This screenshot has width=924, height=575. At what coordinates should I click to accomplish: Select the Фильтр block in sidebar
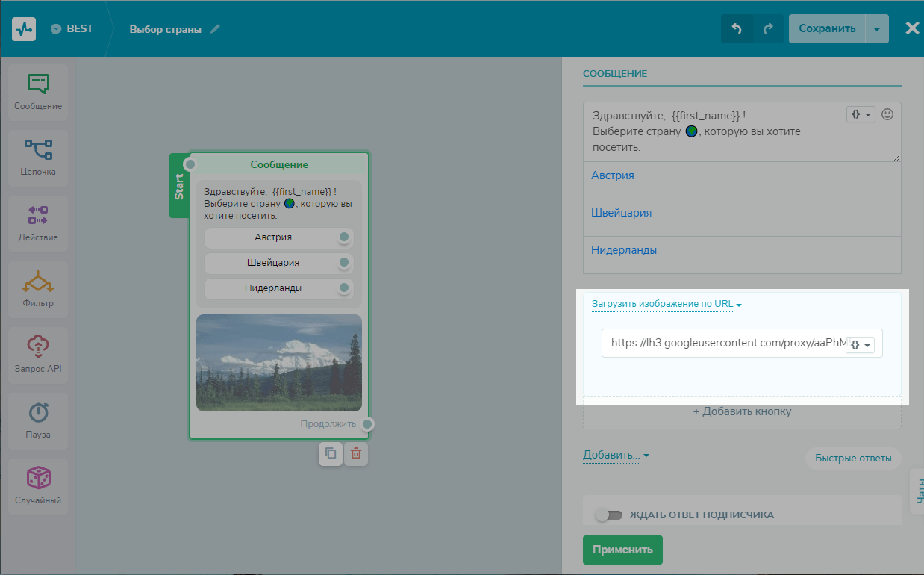tap(38, 289)
